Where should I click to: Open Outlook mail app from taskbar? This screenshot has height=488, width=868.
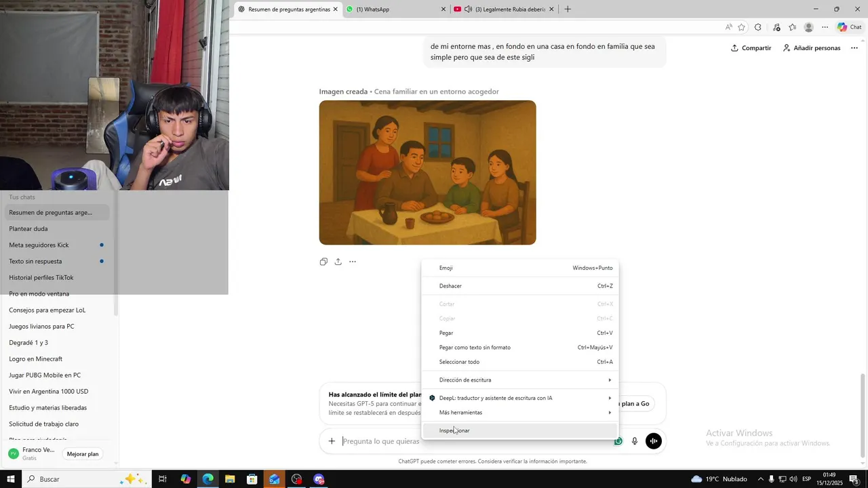[x=274, y=479]
